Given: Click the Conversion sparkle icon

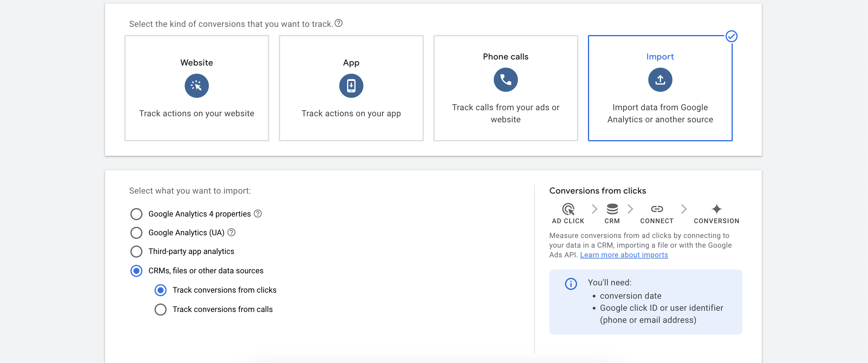Looking at the screenshot, I should (x=716, y=209).
